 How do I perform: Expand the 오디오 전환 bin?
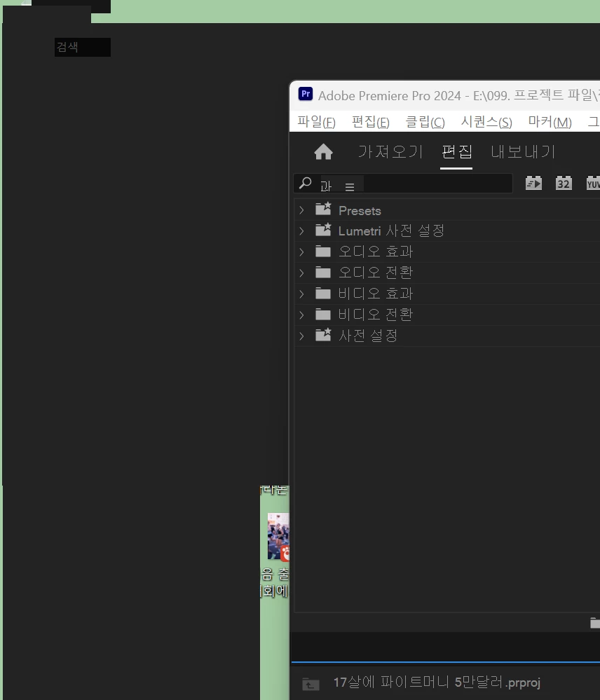302,273
